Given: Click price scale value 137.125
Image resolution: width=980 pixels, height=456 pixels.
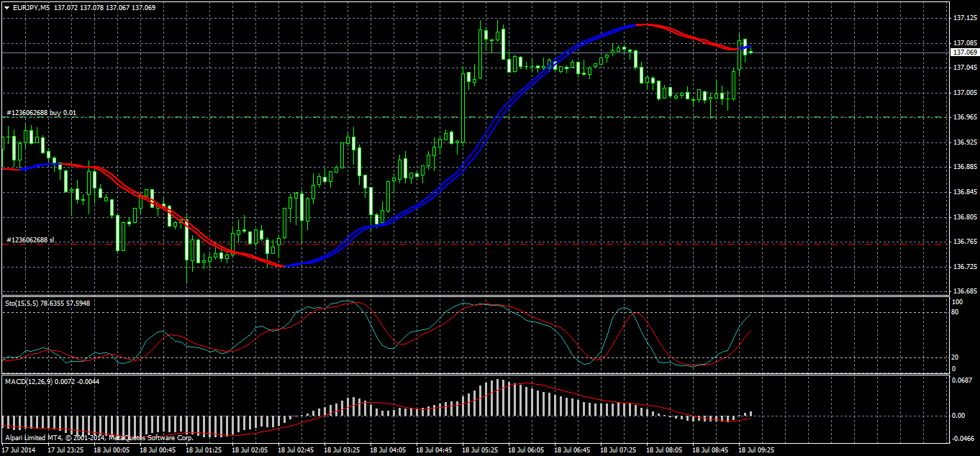Looking at the screenshot, I should (964, 18).
